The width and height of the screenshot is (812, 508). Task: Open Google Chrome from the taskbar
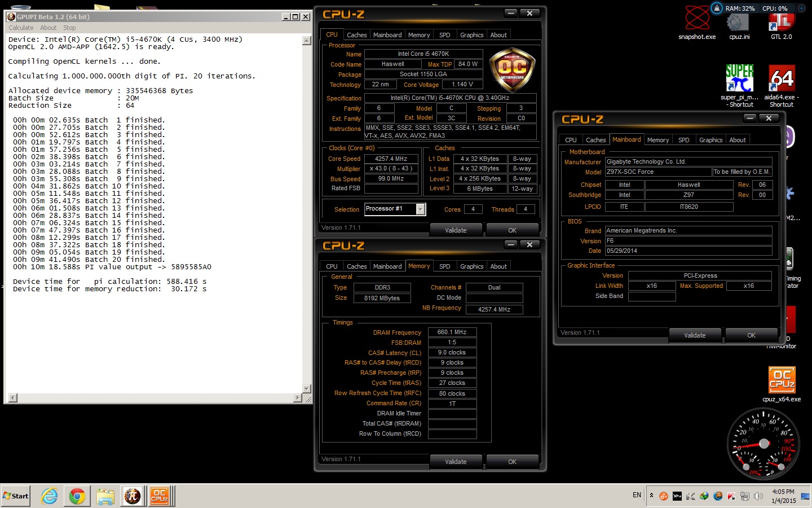pos(77,496)
